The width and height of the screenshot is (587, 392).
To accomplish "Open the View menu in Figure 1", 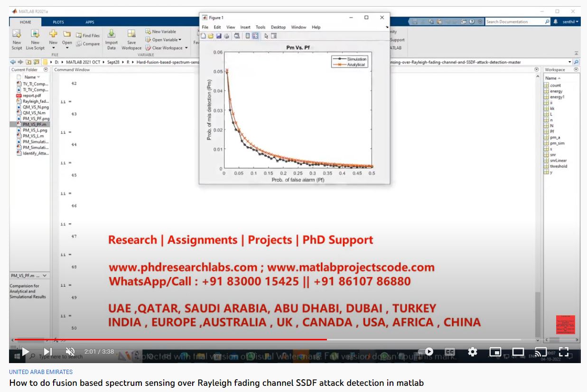I will tap(231, 27).
